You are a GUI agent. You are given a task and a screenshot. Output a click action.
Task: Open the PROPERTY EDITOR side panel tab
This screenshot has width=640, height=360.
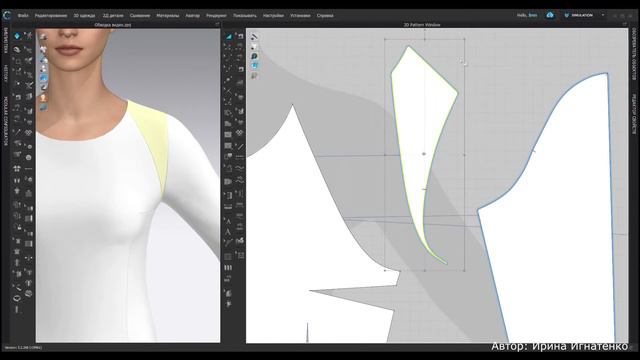tap(634, 114)
